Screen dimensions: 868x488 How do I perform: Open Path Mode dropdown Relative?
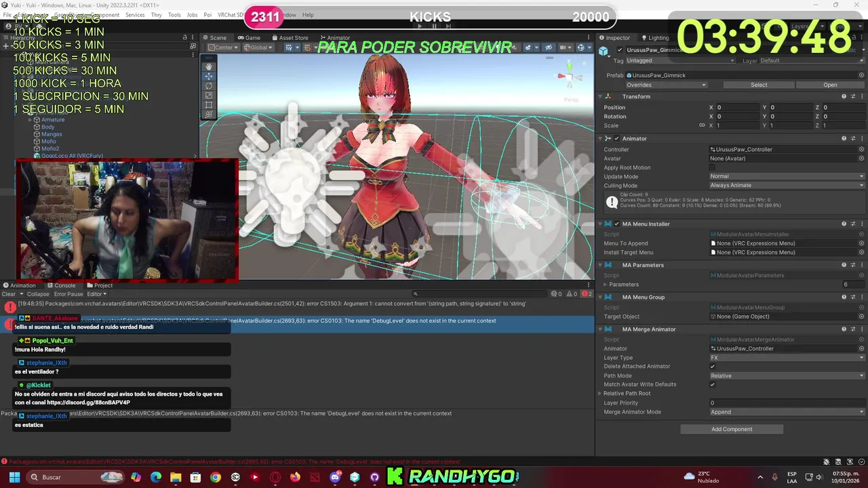pos(787,375)
